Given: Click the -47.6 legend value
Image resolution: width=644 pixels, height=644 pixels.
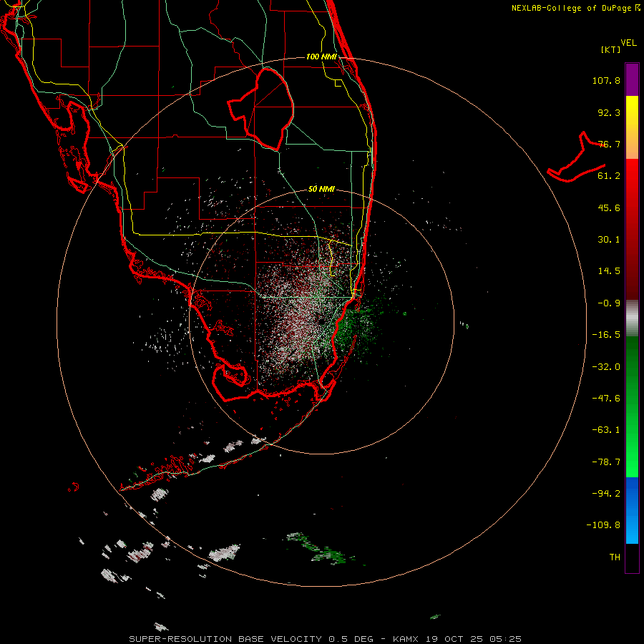Looking at the screenshot, I should pos(606,399).
